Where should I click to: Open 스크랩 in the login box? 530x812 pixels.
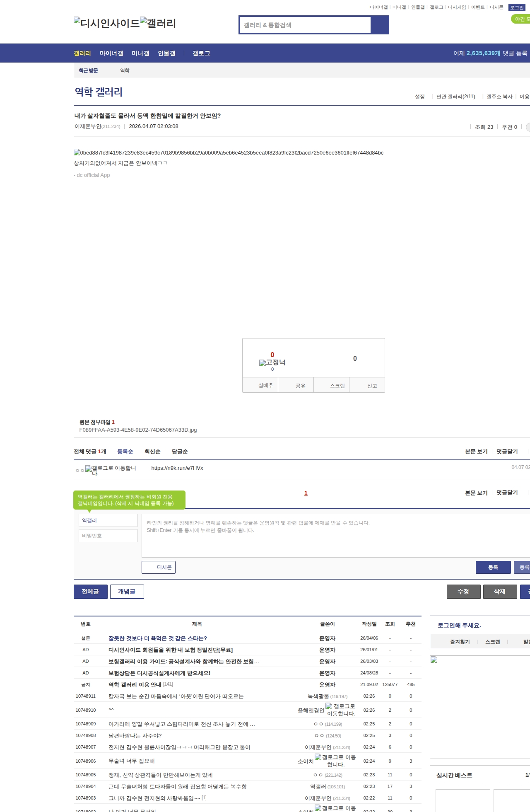point(492,642)
